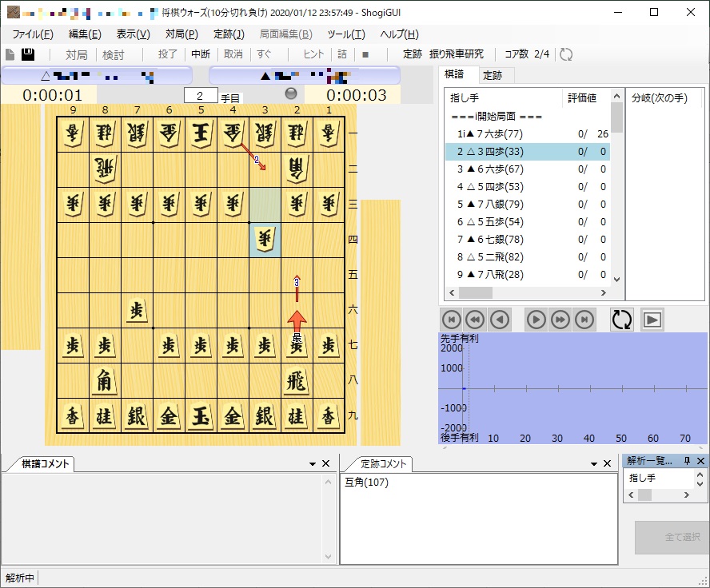Step forward one move
Image resolution: width=710 pixels, height=588 pixels.
click(536, 320)
